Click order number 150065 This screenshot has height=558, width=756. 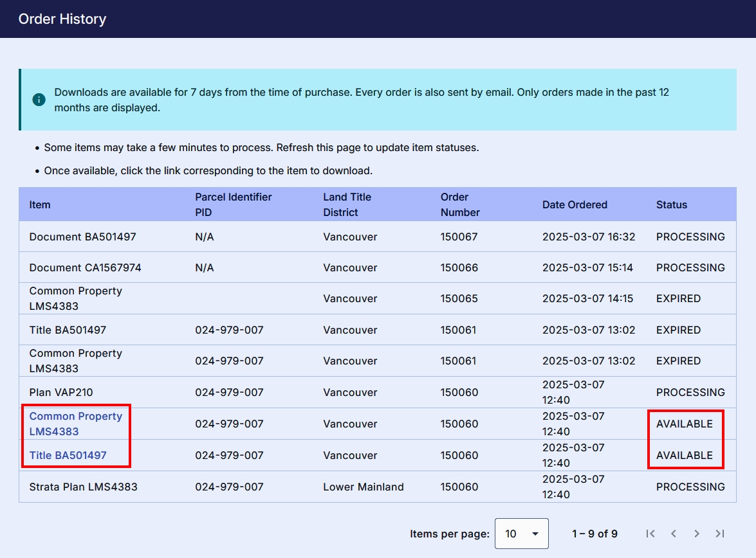pos(459,298)
